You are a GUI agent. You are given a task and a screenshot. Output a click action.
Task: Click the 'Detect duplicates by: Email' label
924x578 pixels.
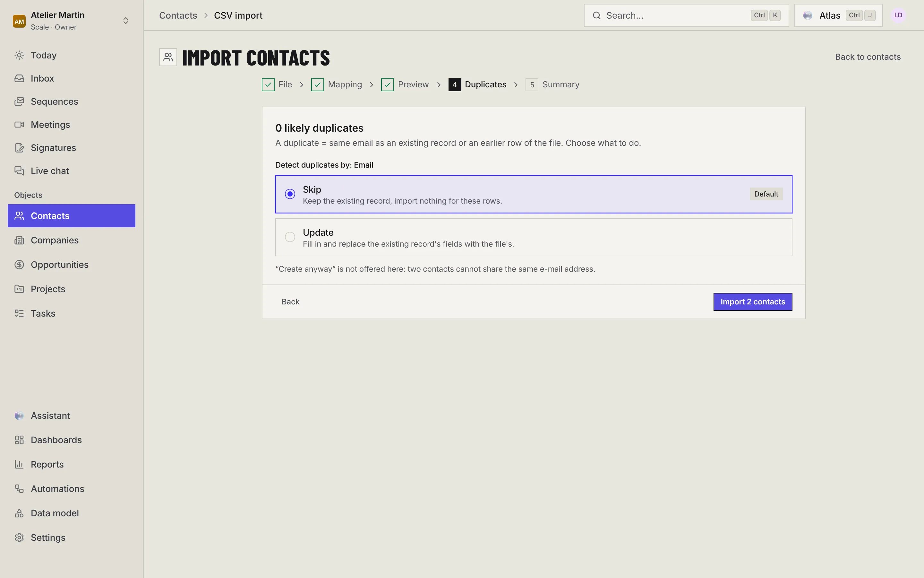[324, 165]
